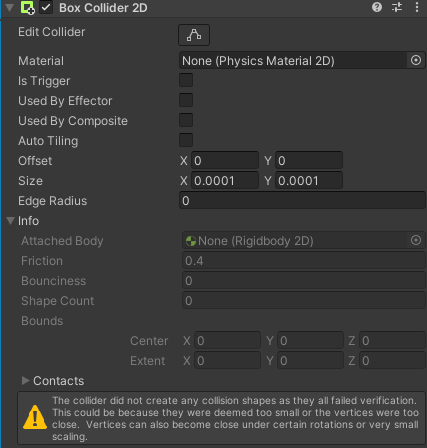This screenshot has width=427, height=448.
Task: Enable the Is Trigger checkbox
Action: [x=186, y=80]
